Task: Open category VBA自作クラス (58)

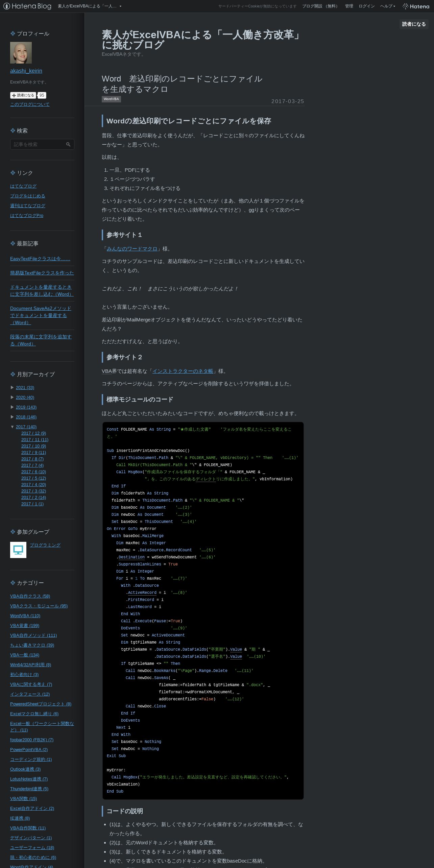Action: coord(30,596)
